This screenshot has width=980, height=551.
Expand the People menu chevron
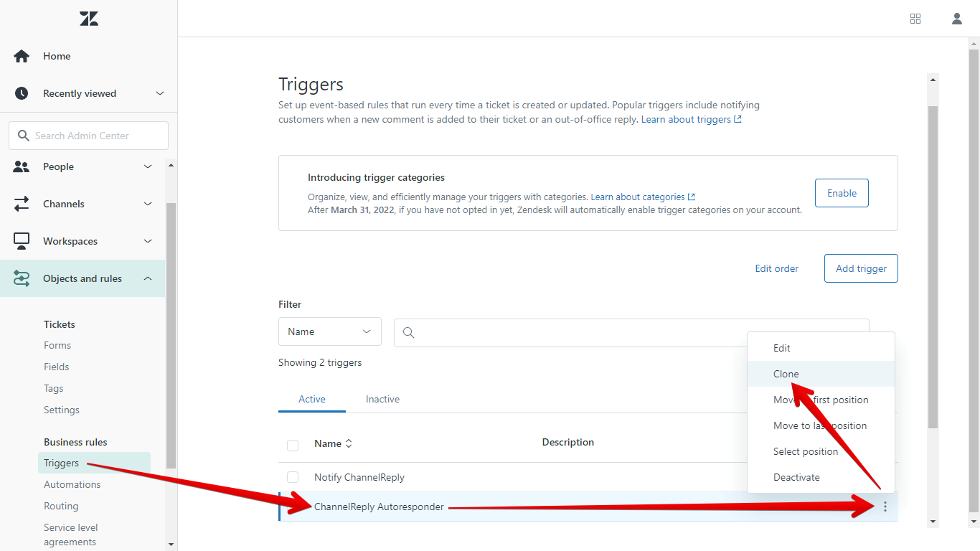point(148,166)
